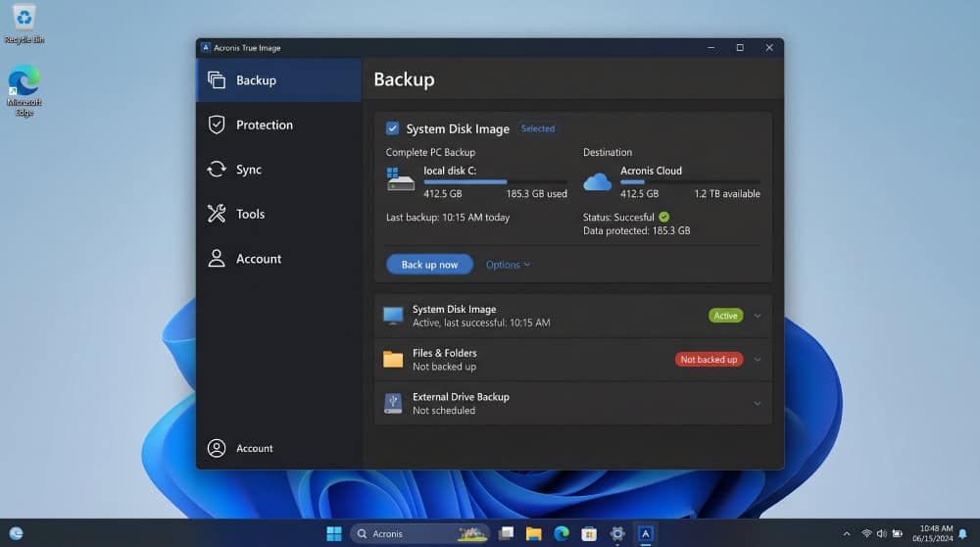The width and height of the screenshot is (980, 547).
Task: Open the Recycle Bin desktop icon
Action: [x=24, y=25]
